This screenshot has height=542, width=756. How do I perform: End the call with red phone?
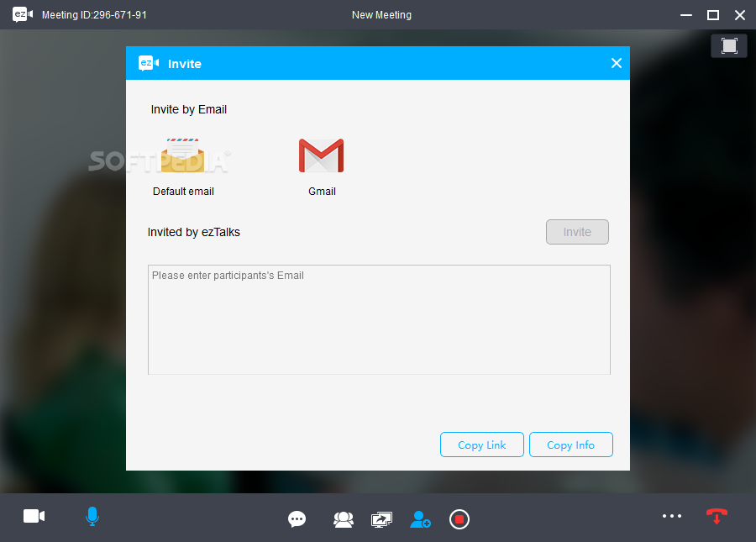pyautogui.click(x=717, y=516)
